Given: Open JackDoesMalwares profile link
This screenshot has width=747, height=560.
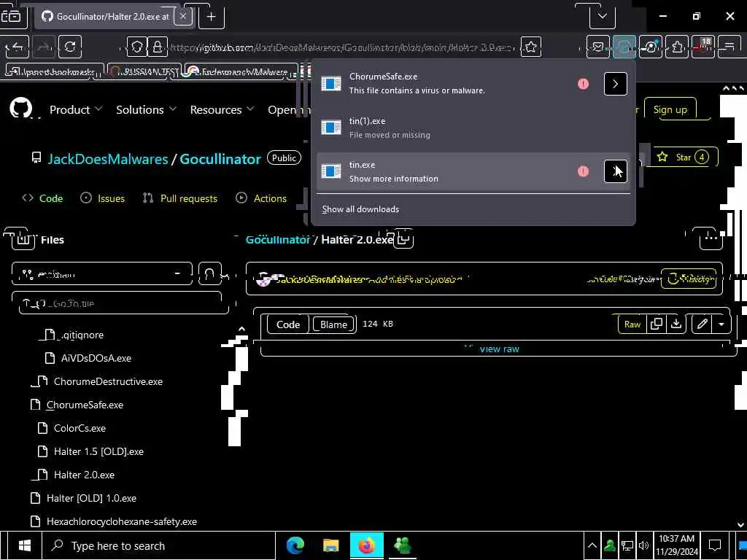Looking at the screenshot, I should point(108,158).
